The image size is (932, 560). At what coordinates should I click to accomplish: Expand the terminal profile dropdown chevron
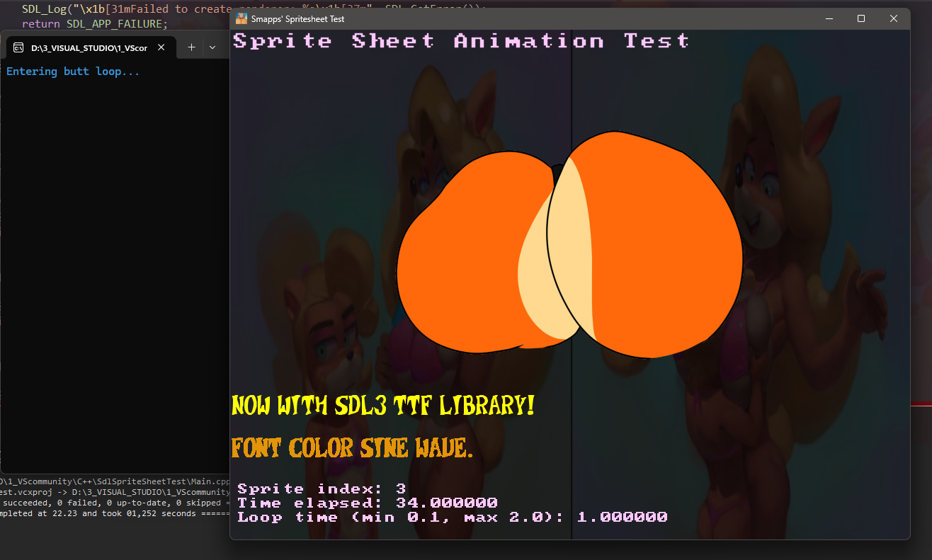[212, 47]
